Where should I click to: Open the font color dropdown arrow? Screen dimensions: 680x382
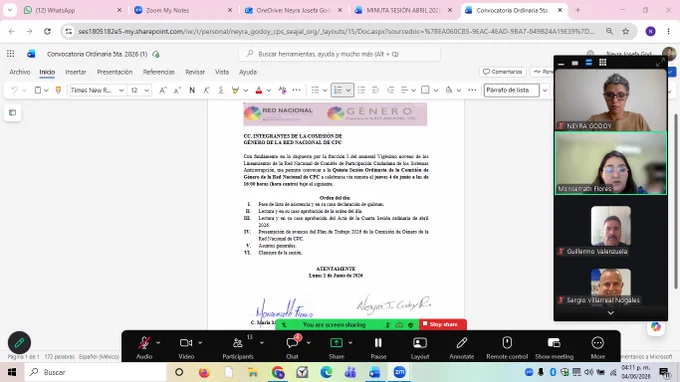tap(269, 90)
